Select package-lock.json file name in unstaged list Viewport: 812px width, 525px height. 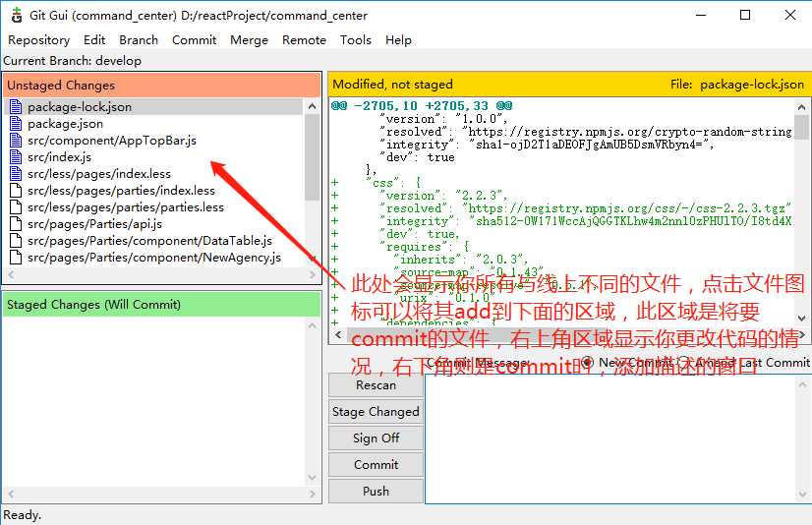[x=80, y=106]
